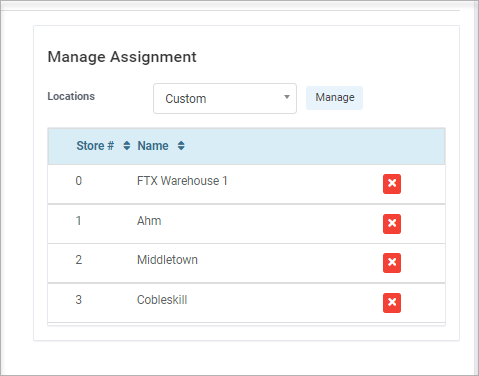Click store number 1 cell
The image size is (479, 376).
[x=79, y=221]
